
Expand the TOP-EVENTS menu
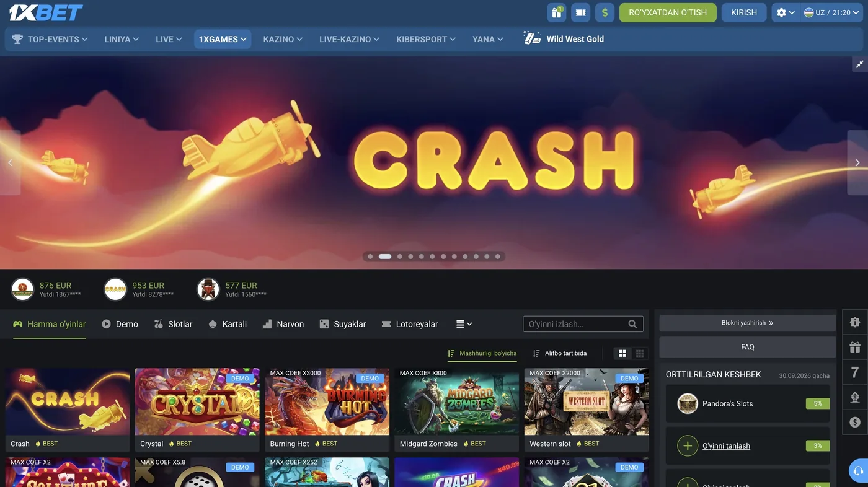click(x=50, y=39)
